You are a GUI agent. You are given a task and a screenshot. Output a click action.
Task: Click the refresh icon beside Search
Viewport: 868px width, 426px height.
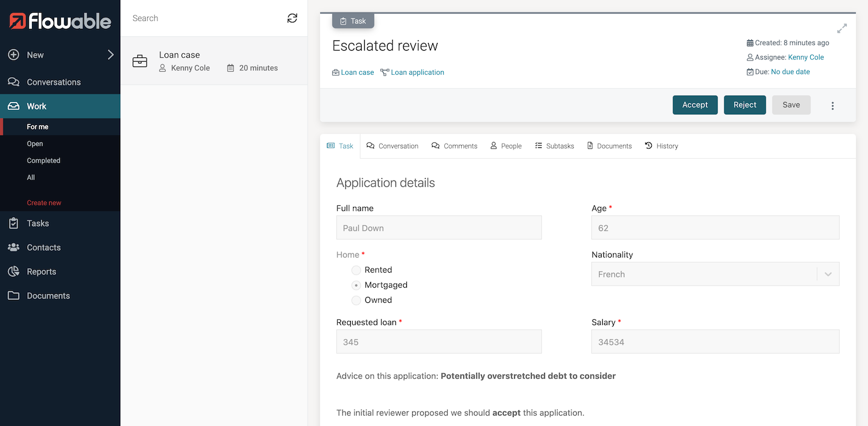point(292,18)
